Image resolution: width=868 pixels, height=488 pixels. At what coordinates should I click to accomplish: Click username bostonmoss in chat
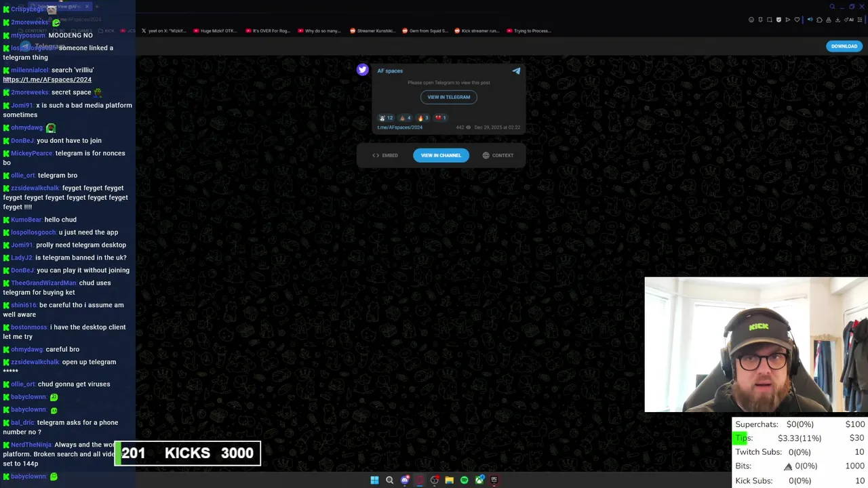tap(29, 327)
